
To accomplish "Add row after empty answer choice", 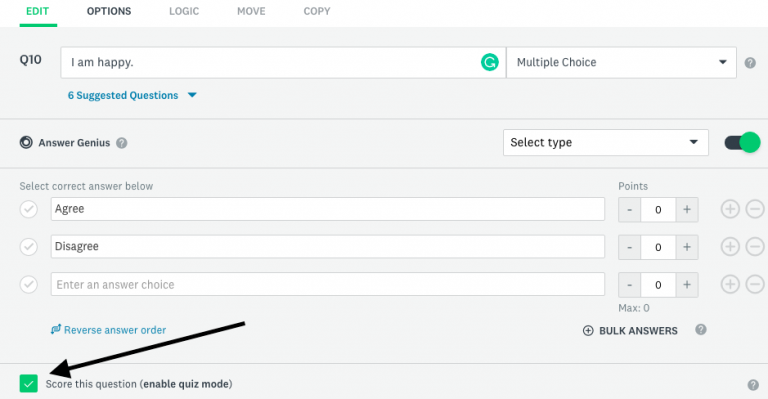I will click(x=730, y=284).
